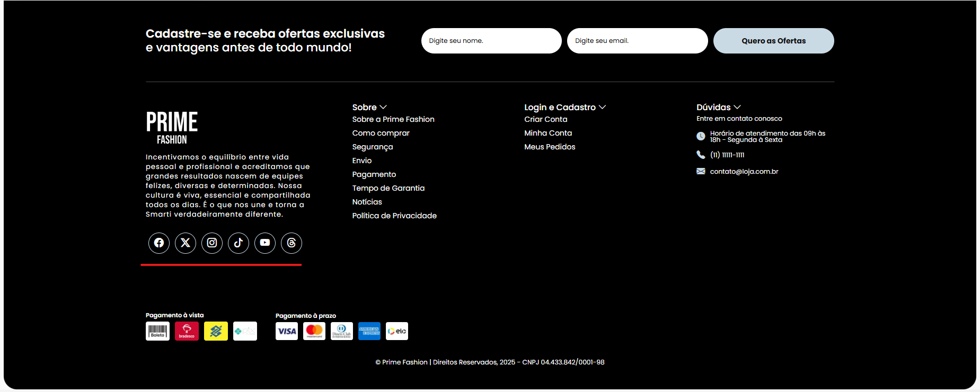Focus the Digite seu nome field

point(491,41)
